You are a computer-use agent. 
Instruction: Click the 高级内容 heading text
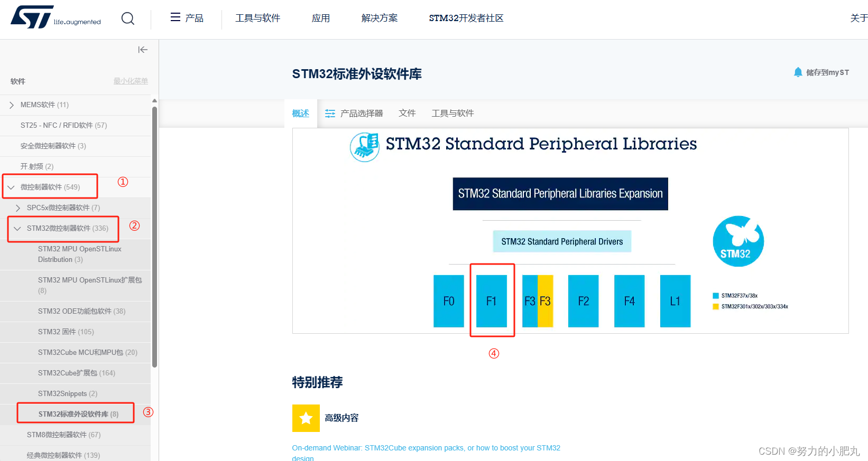pos(341,418)
